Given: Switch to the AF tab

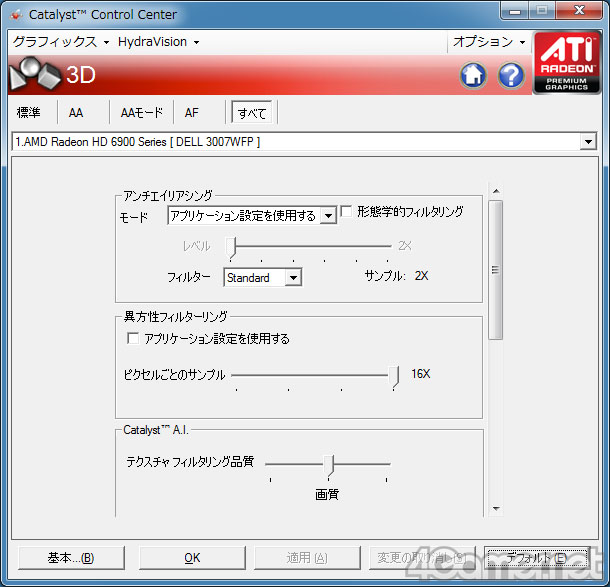Looking at the screenshot, I should click(192, 113).
